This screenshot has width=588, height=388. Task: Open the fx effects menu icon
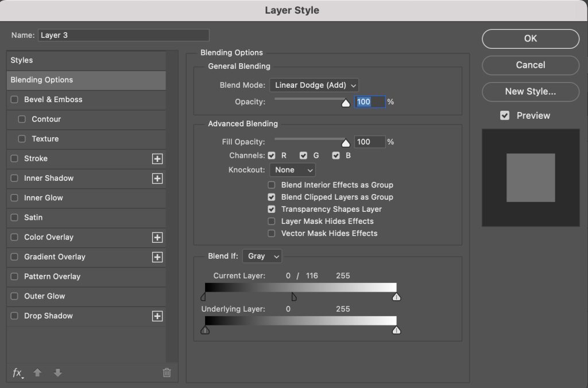(18, 373)
